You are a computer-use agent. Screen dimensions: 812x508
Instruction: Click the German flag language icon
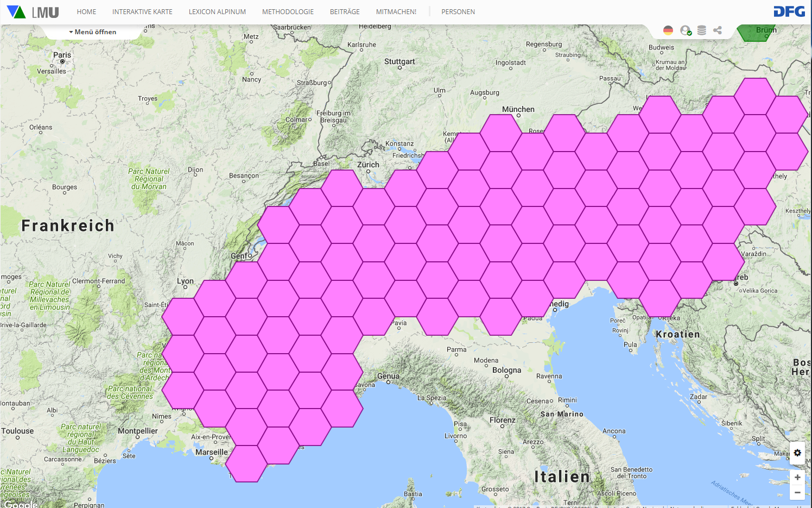click(x=668, y=30)
